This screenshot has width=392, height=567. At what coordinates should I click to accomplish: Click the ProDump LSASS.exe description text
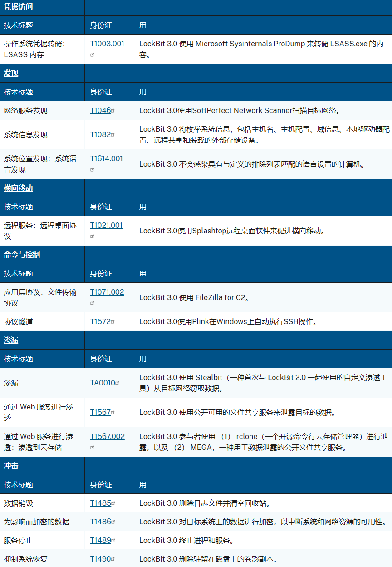[x=261, y=49]
